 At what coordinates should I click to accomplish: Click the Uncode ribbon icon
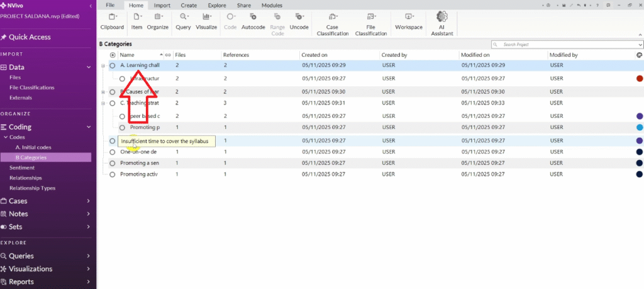pos(299,20)
